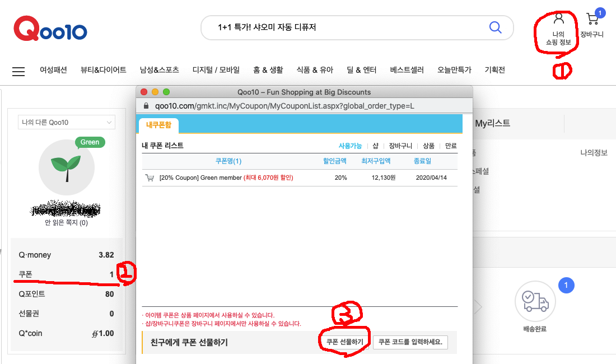Screen dimensions: 616x364
Task: Click the Green membership badge
Action: point(90,142)
